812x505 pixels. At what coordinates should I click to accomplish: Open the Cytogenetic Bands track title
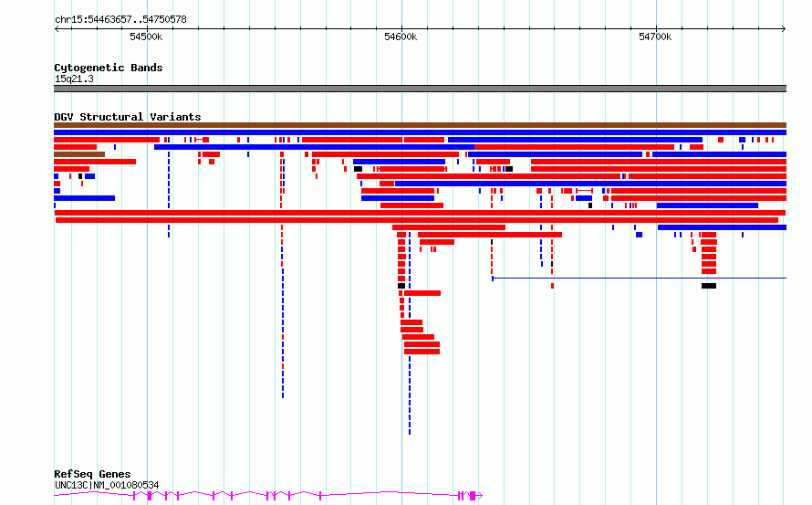coord(109,68)
